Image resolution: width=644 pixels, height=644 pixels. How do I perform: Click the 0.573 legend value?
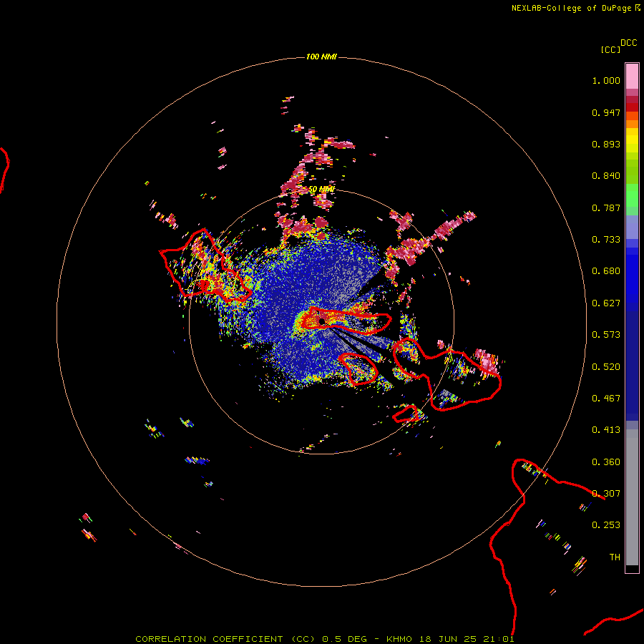point(606,335)
